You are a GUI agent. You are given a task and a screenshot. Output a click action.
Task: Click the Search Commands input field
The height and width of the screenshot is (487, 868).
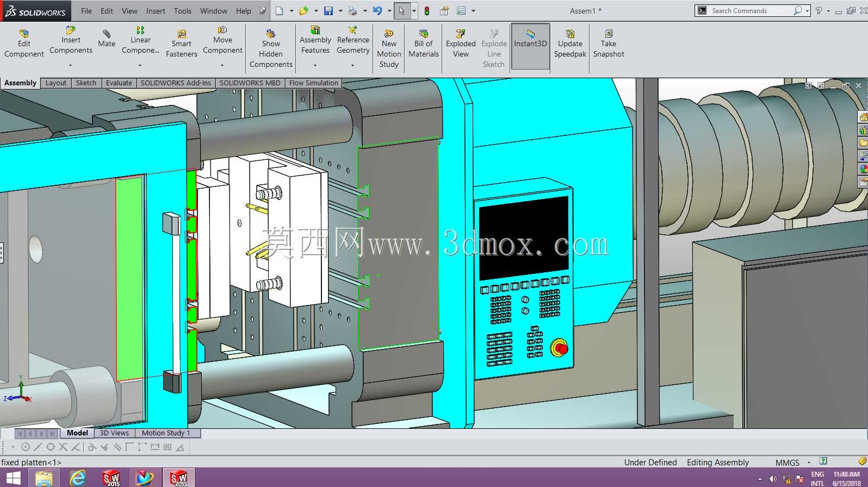tap(751, 11)
